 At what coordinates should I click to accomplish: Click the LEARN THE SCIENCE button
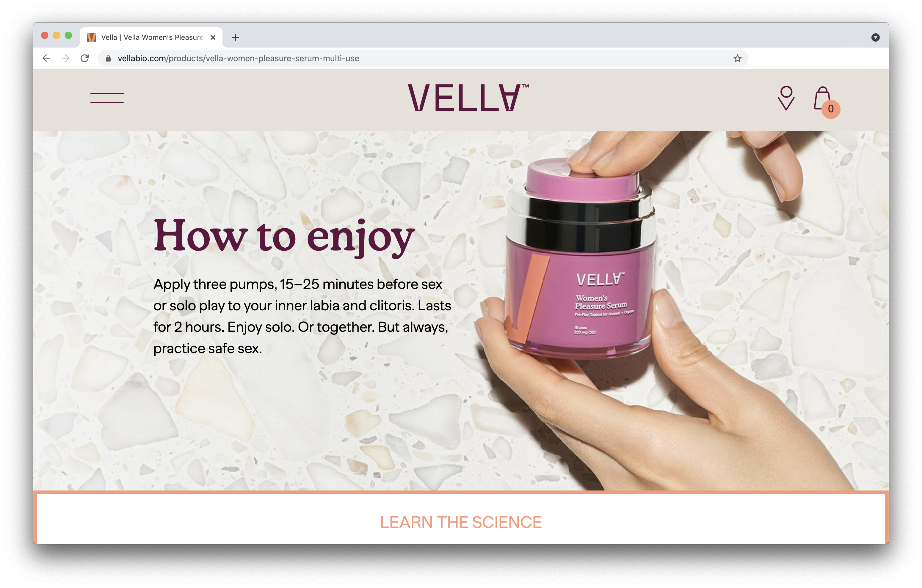461,522
